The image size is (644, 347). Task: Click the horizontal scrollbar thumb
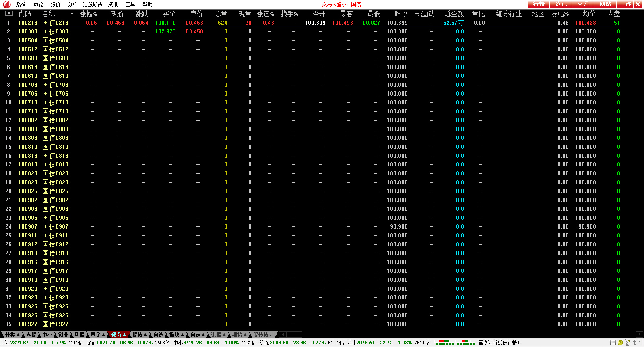[x=294, y=335]
